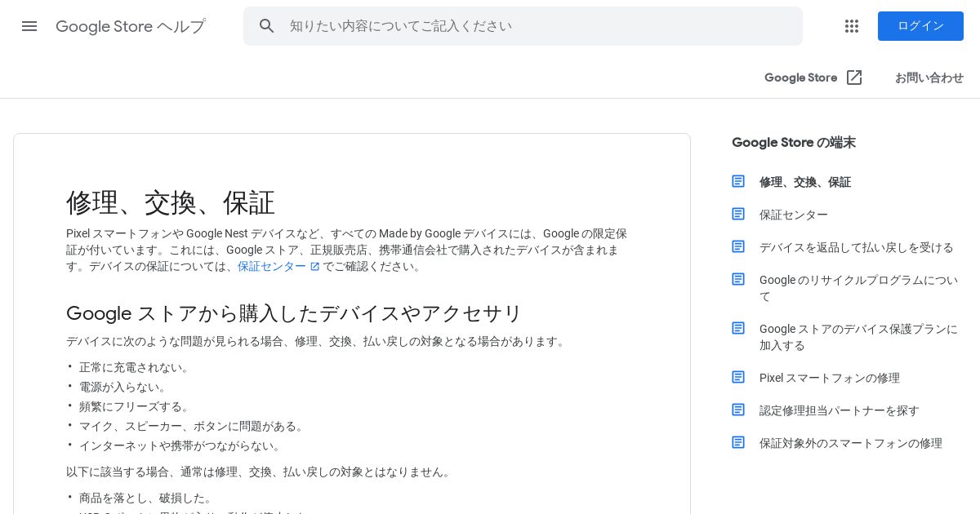Click article icon beside 保証対象外のスマートフォンの修理
980x514 pixels.
(x=738, y=442)
